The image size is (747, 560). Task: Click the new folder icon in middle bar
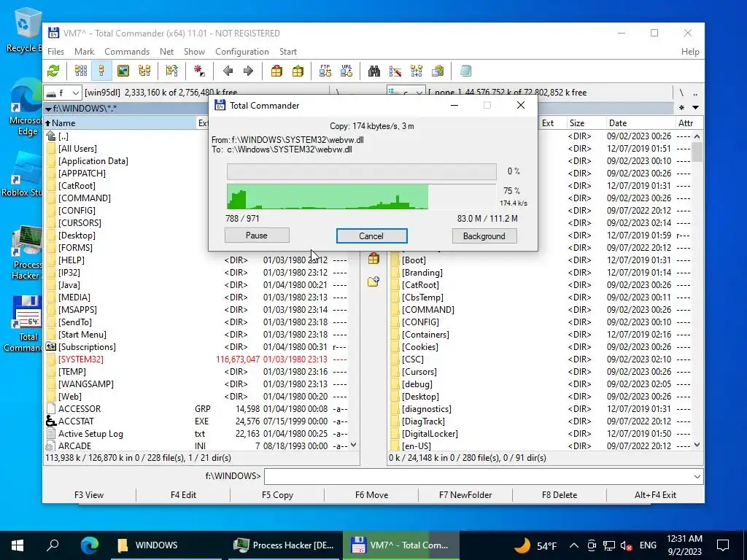pyautogui.click(x=373, y=281)
